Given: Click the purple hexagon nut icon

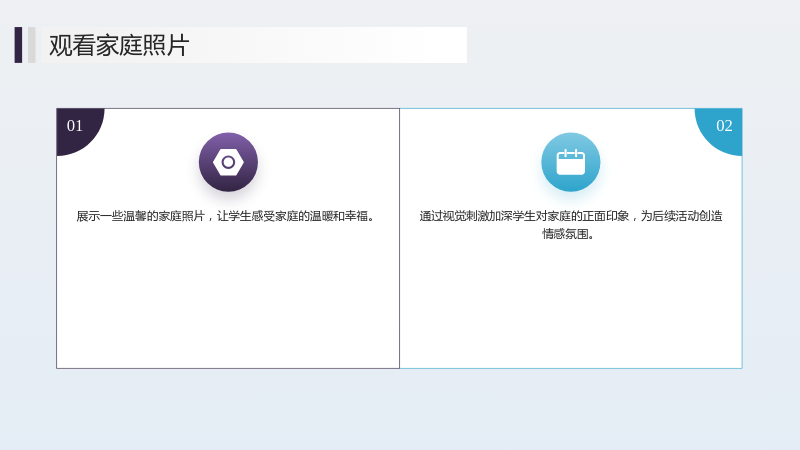Looking at the screenshot, I should coord(228,162).
